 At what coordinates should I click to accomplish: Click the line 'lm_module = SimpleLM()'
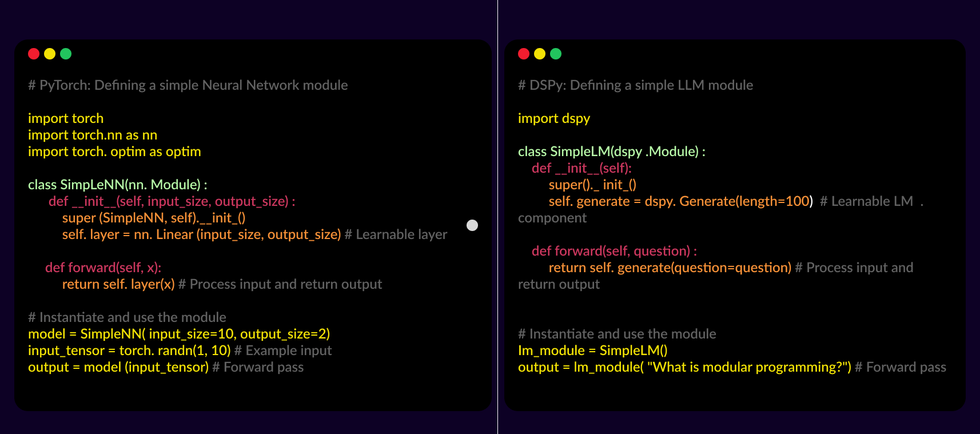pos(593,351)
